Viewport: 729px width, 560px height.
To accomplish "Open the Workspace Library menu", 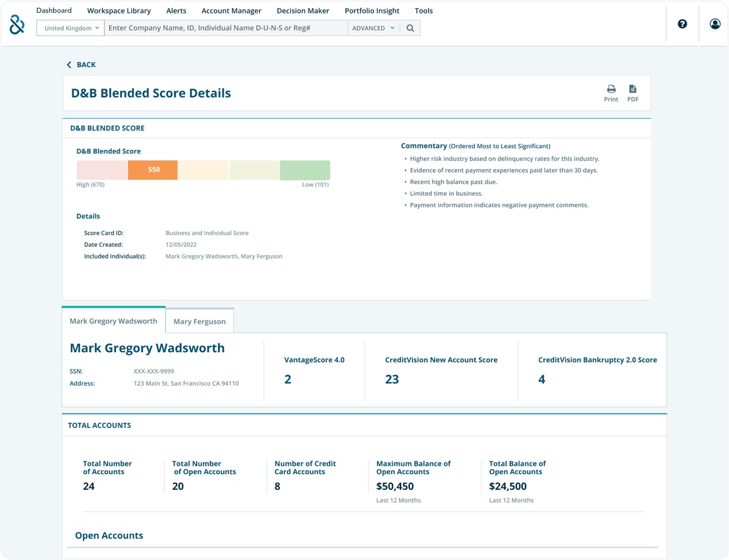I will [119, 11].
